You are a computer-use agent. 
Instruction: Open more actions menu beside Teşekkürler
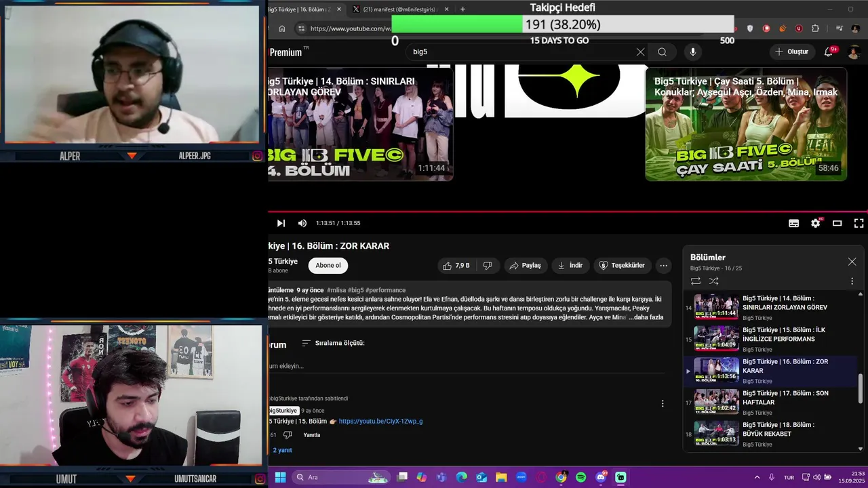(x=664, y=266)
